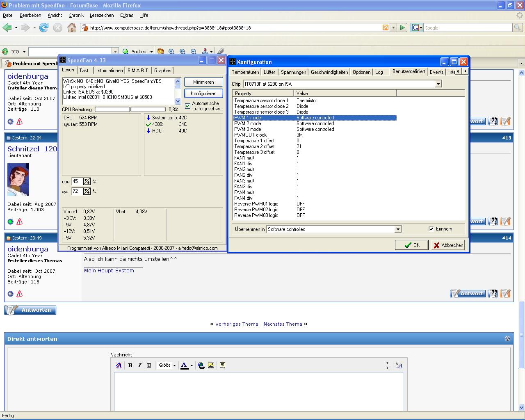Toggle underline in the reply editor
This screenshot has height=420, width=525.
coord(149,365)
